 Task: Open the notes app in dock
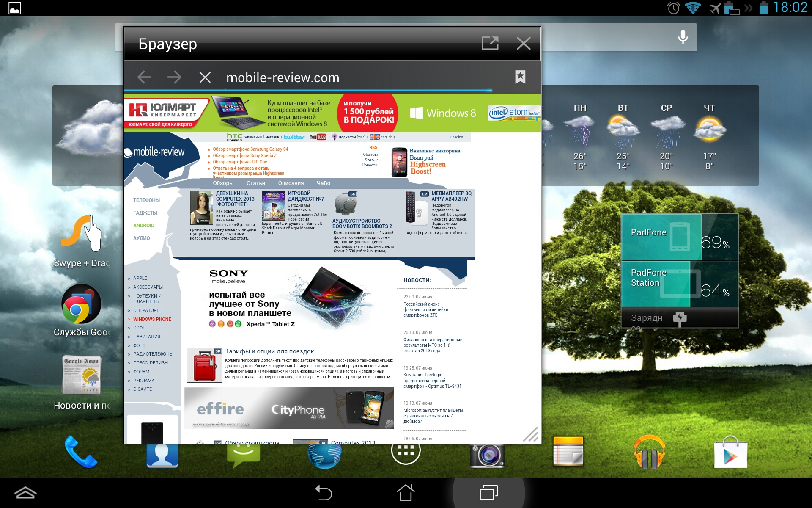coord(568,451)
